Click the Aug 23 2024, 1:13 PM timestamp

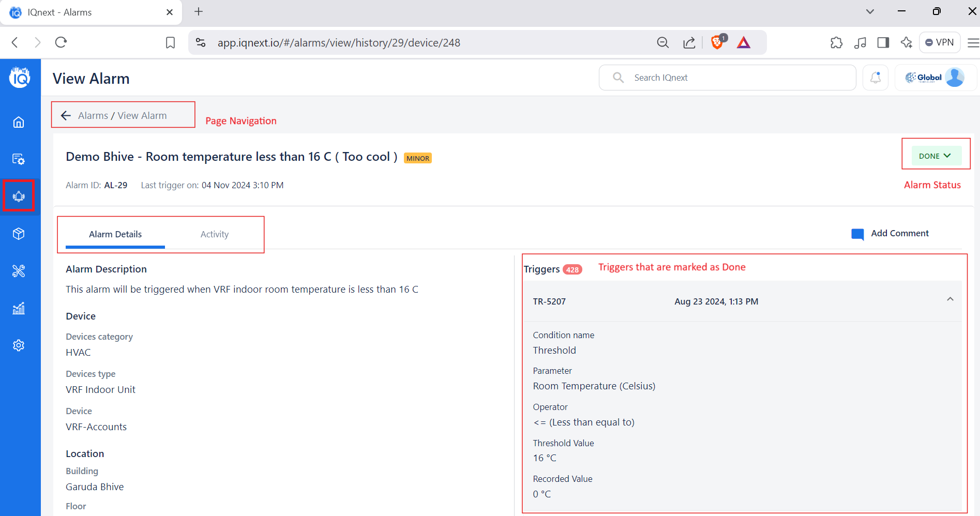pyautogui.click(x=716, y=301)
